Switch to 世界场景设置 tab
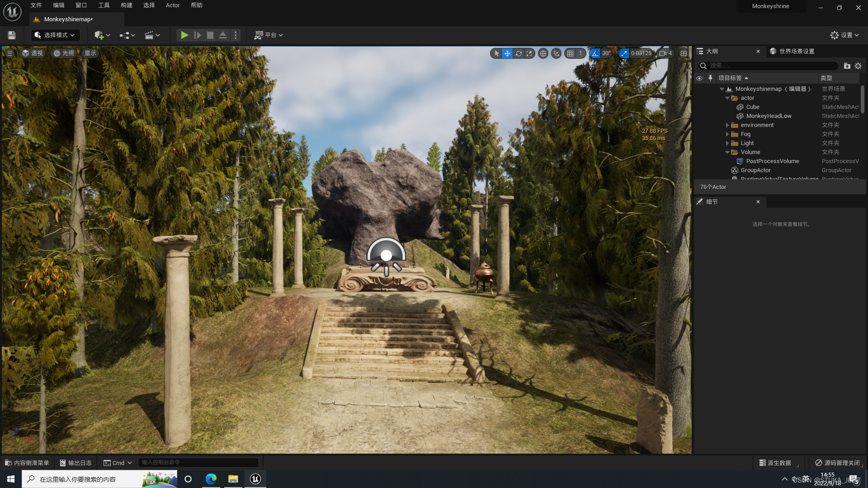The height and width of the screenshot is (488, 868). (792, 51)
